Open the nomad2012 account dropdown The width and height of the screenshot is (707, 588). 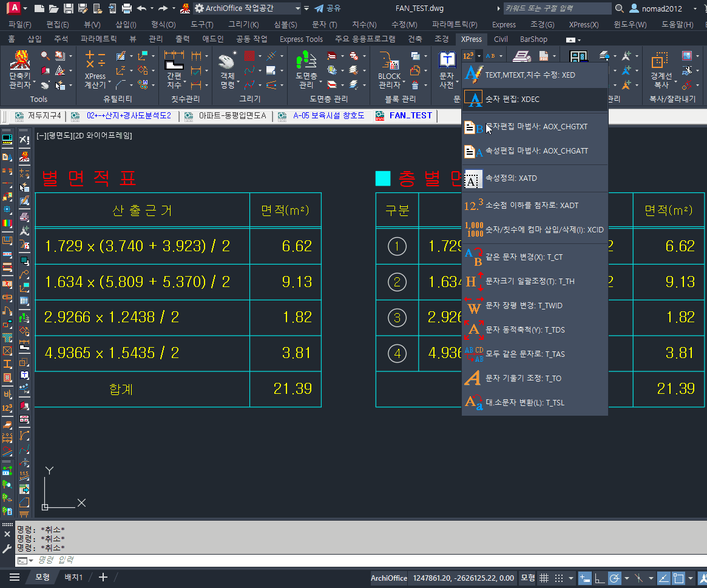(695, 8)
